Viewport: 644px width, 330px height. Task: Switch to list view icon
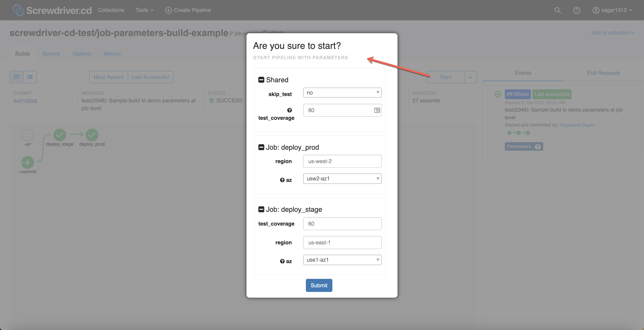point(30,77)
